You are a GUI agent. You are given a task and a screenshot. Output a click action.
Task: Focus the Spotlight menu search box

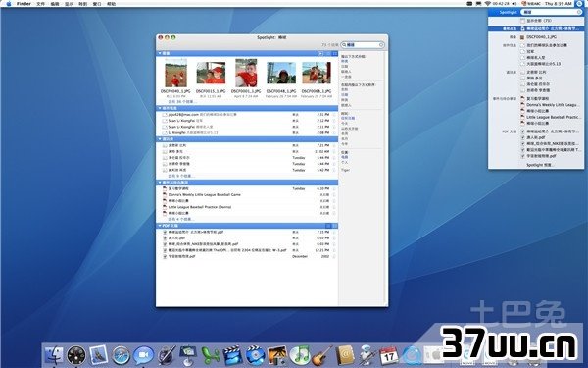tap(551, 12)
